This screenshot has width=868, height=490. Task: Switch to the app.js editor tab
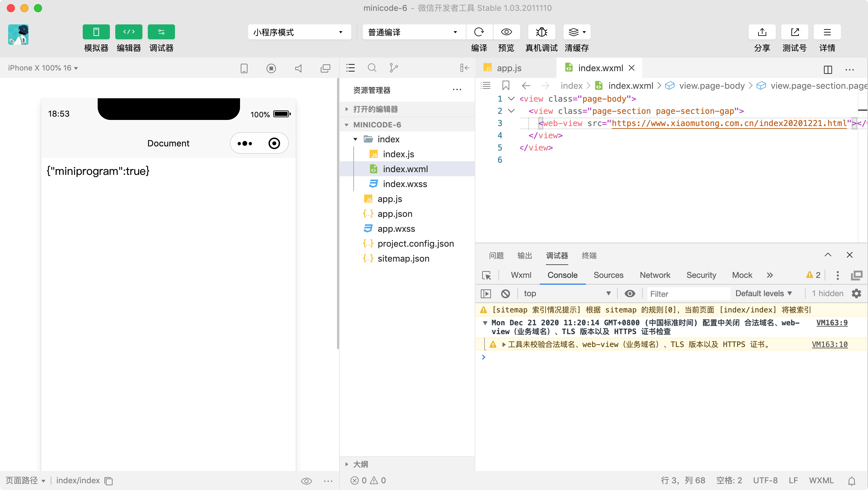[509, 68]
